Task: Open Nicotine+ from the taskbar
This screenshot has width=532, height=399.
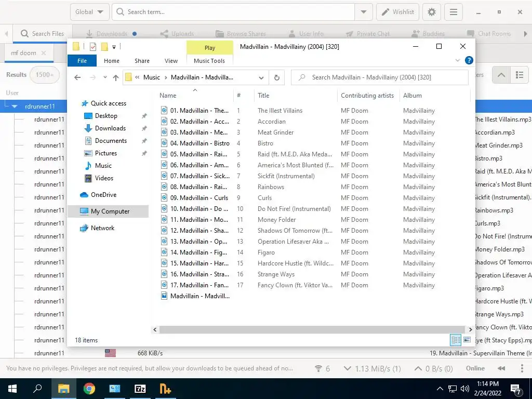Action: (x=165, y=389)
